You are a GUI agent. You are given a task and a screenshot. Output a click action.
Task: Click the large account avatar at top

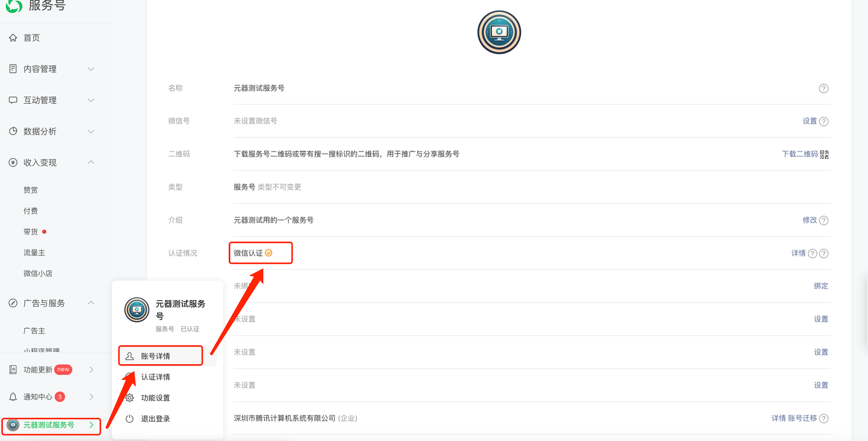499,32
